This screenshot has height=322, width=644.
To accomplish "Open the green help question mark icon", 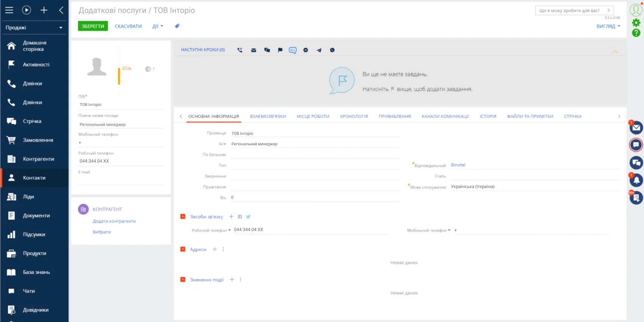I will point(636,33).
